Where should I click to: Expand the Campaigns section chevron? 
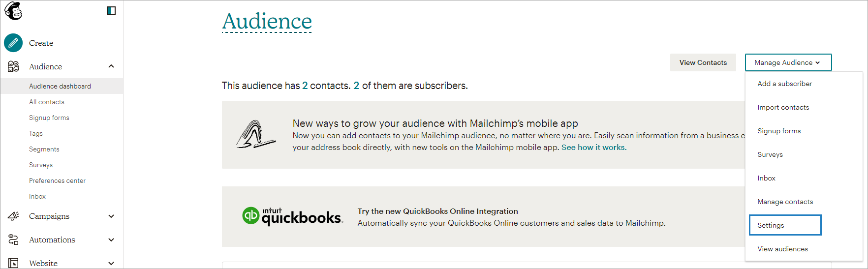click(x=111, y=216)
